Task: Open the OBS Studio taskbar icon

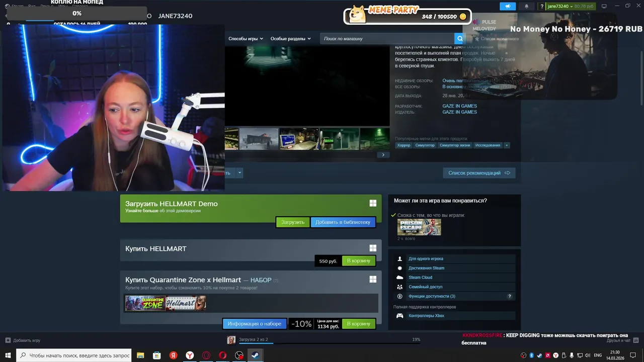Action: (239, 355)
